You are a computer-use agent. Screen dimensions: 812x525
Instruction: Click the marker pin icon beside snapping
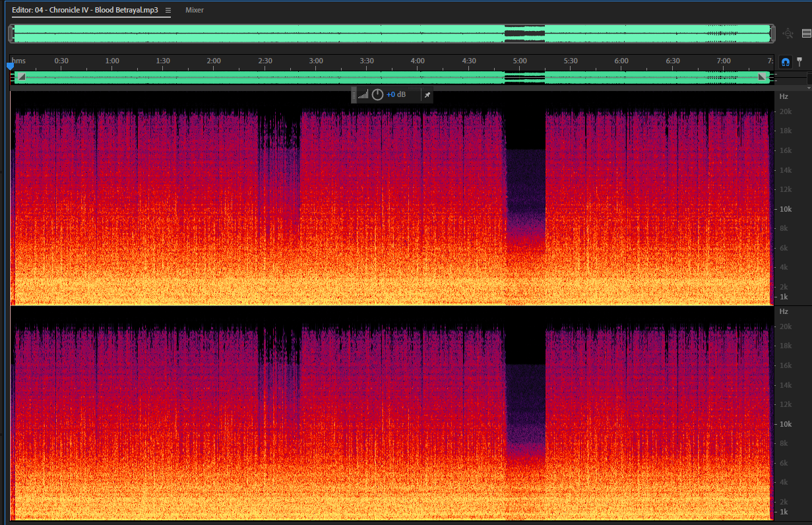pos(800,61)
